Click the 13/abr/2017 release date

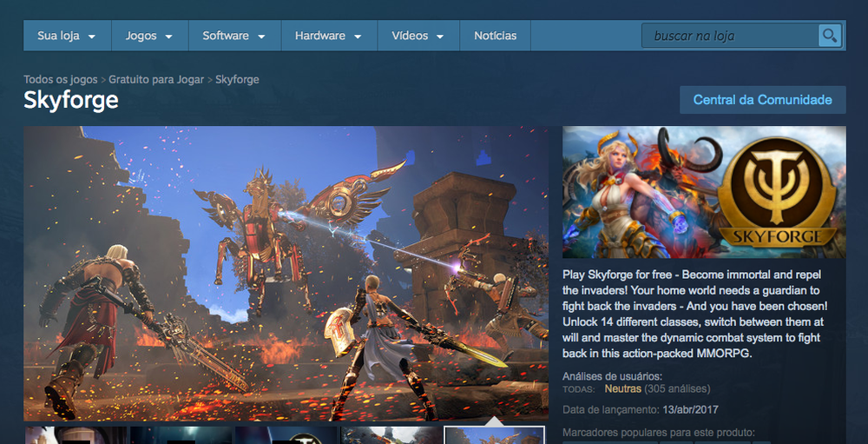click(x=690, y=410)
